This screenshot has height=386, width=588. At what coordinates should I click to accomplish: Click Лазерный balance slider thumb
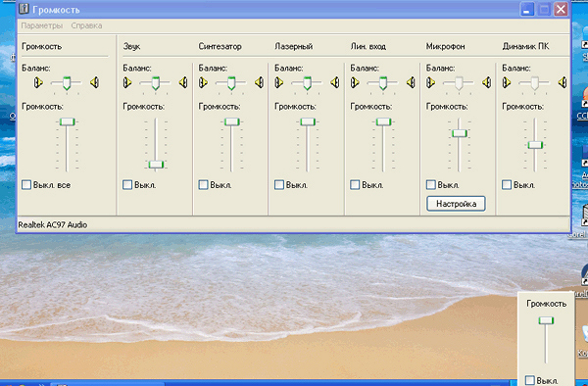[x=307, y=83]
